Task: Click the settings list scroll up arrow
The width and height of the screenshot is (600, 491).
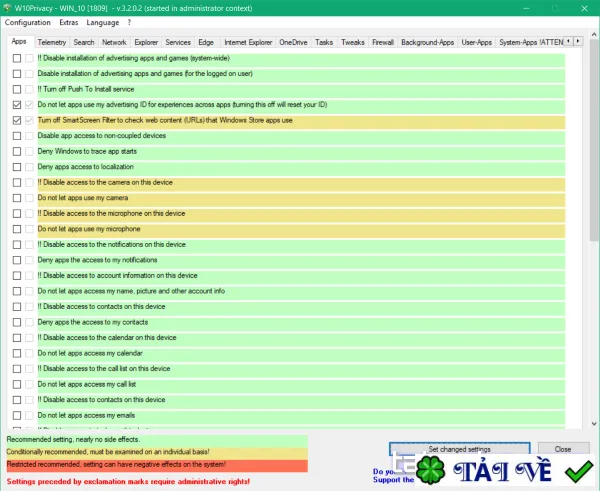Action: (x=594, y=34)
